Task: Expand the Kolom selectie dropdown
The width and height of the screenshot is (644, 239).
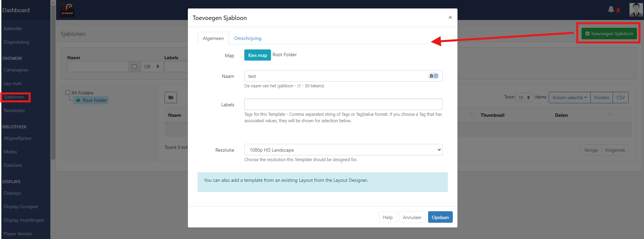Action: tap(569, 97)
